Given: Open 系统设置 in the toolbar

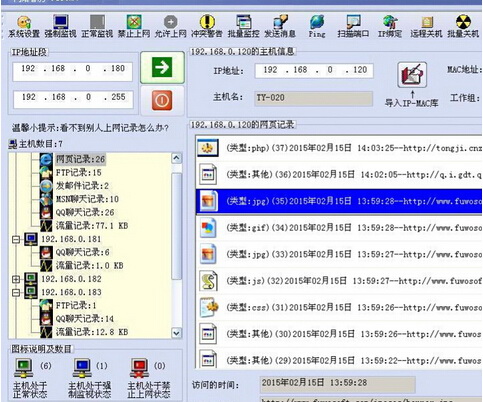Looking at the screenshot, I should pyautogui.click(x=24, y=26).
